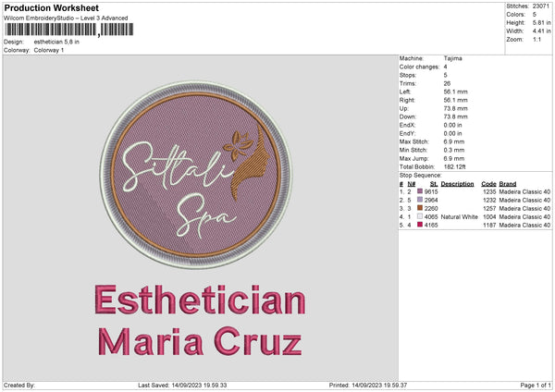555x392 pixels.
Task: Click the 'Page 1 of 1' footer text
Action: tap(536, 386)
